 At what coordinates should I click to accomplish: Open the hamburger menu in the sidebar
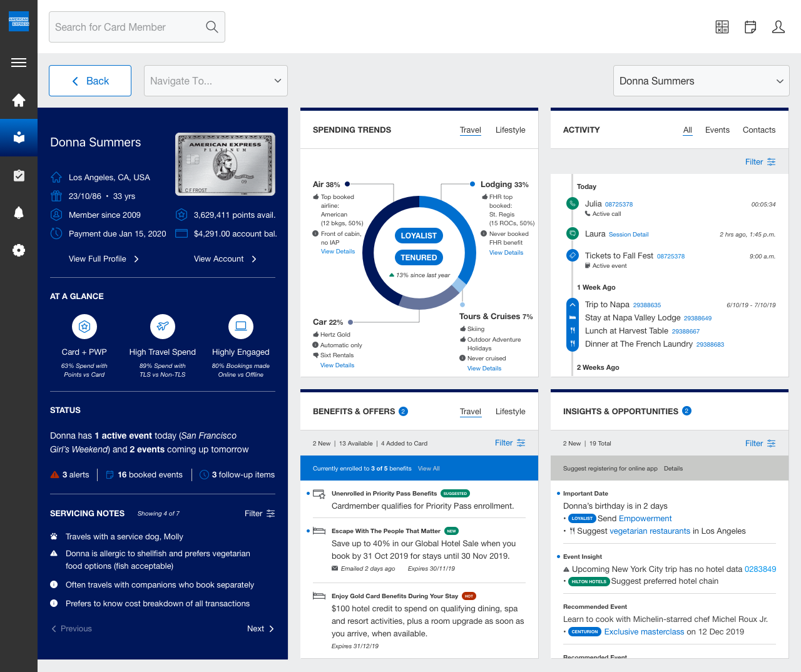pos(19,63)
